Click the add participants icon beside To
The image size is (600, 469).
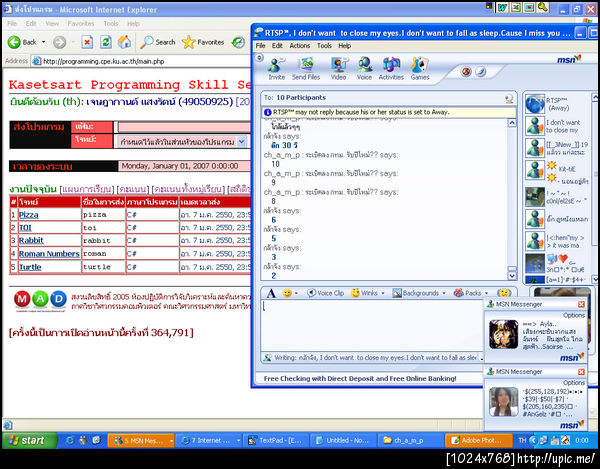pos(509,99)
